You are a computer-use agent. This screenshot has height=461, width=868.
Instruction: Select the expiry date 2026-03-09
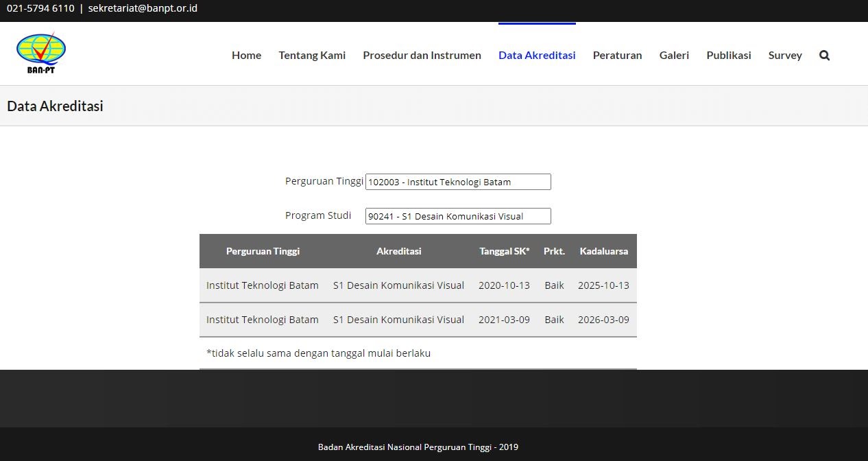[603, 320]
